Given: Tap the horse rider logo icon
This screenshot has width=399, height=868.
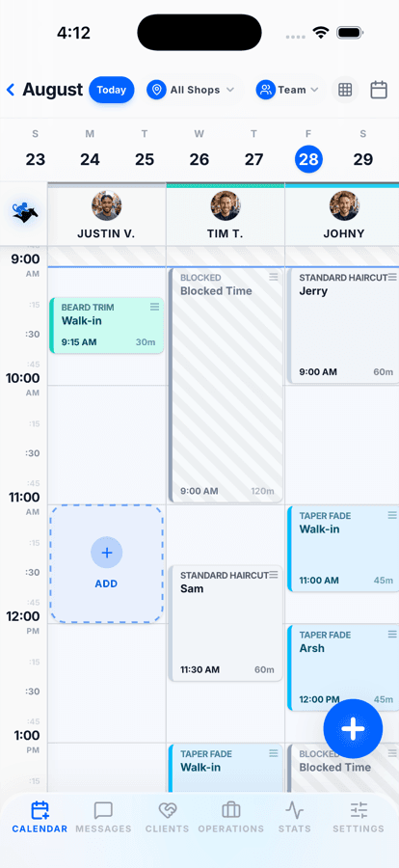Looking at the screenshot, I should [x=25, y=212].
